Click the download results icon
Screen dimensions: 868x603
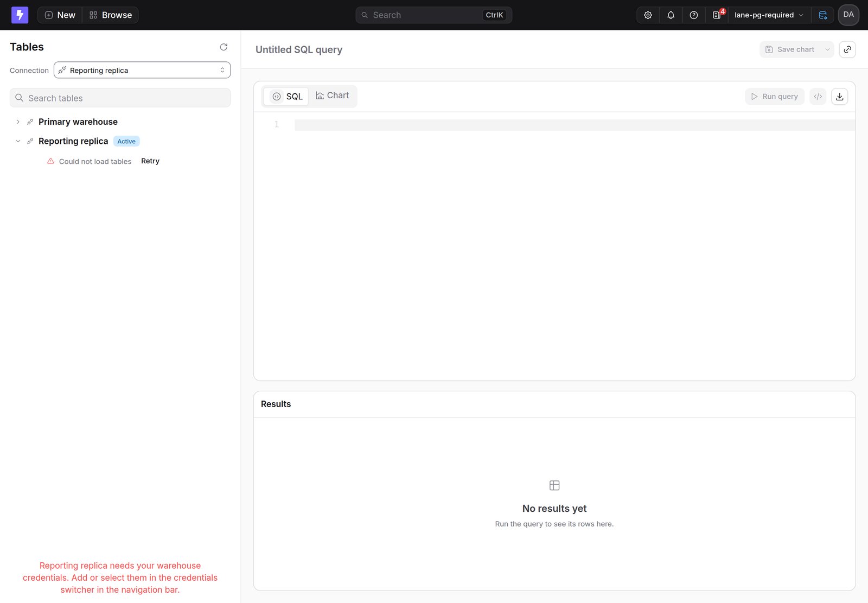[x=840, y=96]
